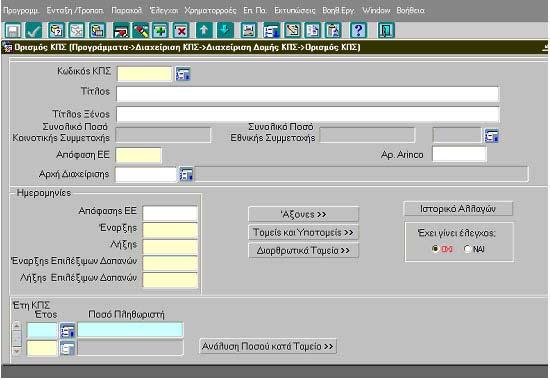Screen dimensions: 550x380
Task: Go to next record with down arrow icon
Action: pos(225,31)
